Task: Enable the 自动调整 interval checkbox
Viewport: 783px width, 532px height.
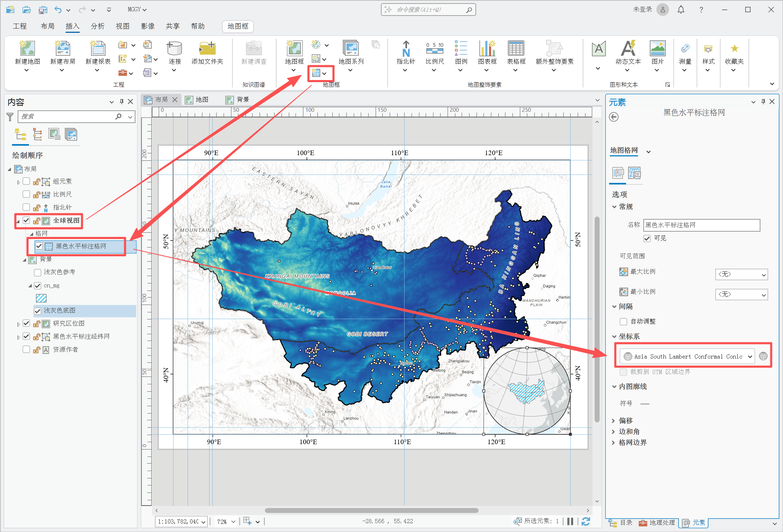Action: [623, 322]
